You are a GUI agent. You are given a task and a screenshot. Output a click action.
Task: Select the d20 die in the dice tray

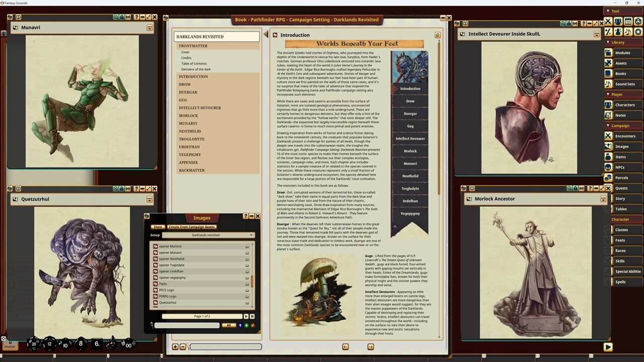(x=34, y=344)
